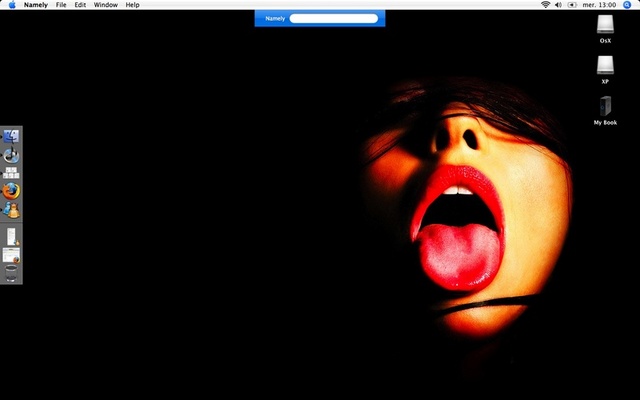Image resolution: width=640 pixels, height=400 pixels.
Task: Open the minimized document in the dock
Action: pos(11,237)
